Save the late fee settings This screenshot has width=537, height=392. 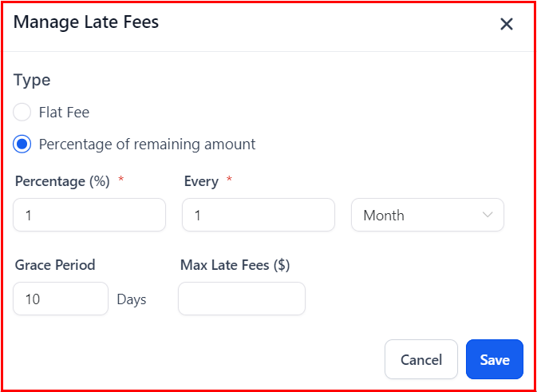494,359
